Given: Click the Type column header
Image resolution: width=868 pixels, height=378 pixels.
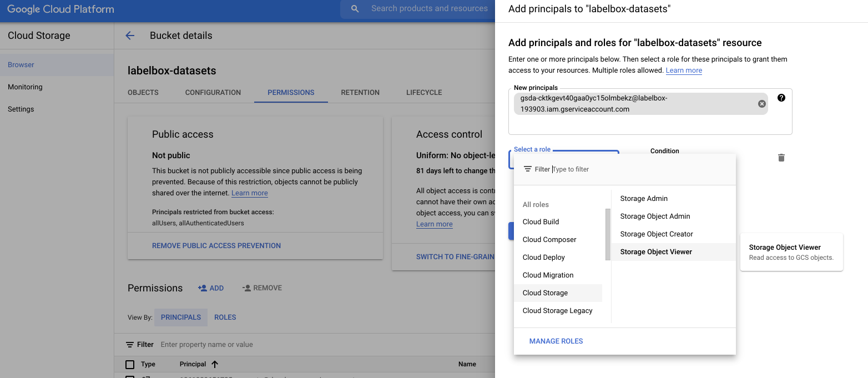Looking at the screenshot, I should pos(148,365).
